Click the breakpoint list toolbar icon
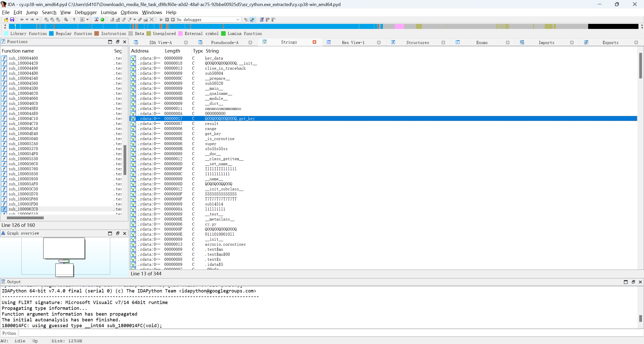This screenshot has width=644, height=344. [x=262, y=20]
